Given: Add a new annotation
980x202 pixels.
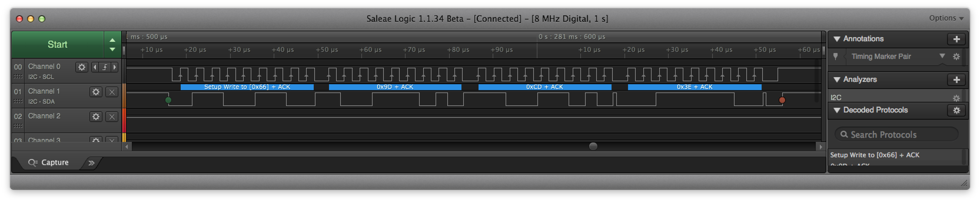Looking at the screenshot, I should (x=956, y=39).
